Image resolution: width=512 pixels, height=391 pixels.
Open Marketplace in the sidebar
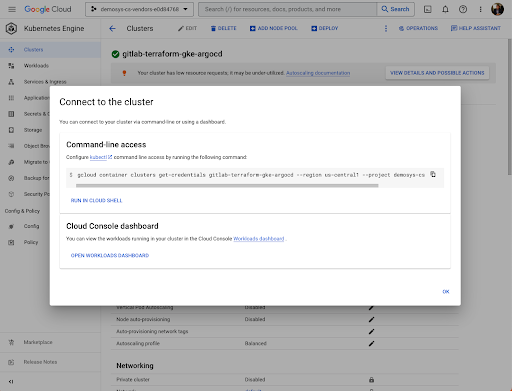tap(50, 342)
